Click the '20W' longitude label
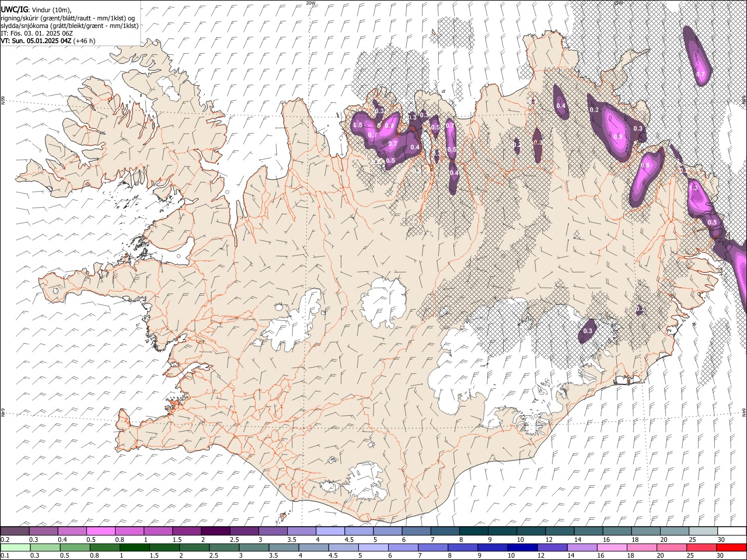This screenshot has height=560, width=747. (x=310, y=3)
